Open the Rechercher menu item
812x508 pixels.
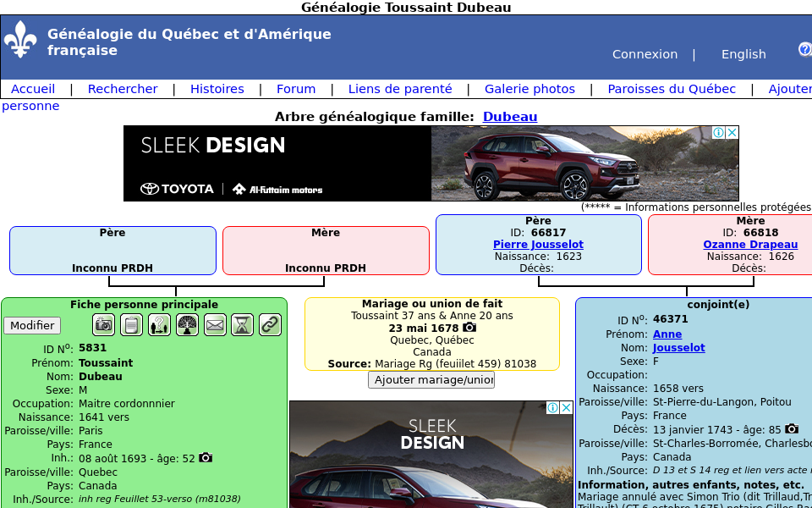(123, 88)
